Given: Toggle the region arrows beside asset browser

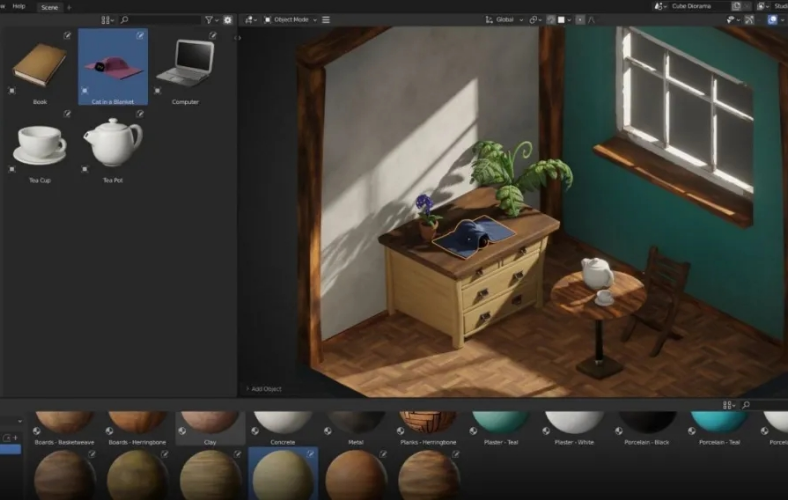Looking at the screenshot, I should click(x=238, y=38).
